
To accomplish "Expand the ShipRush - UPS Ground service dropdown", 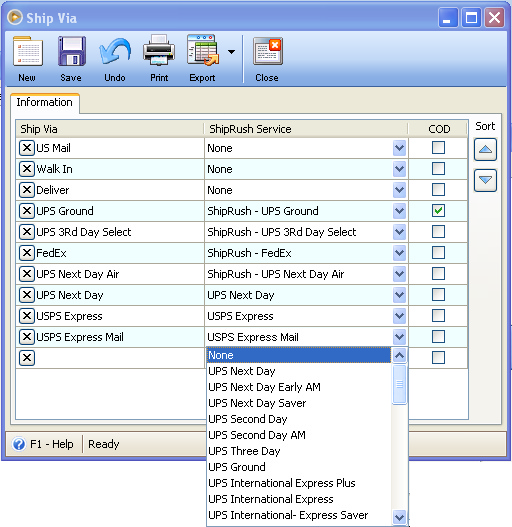I will pyautogui.click(x=399, y=211).
